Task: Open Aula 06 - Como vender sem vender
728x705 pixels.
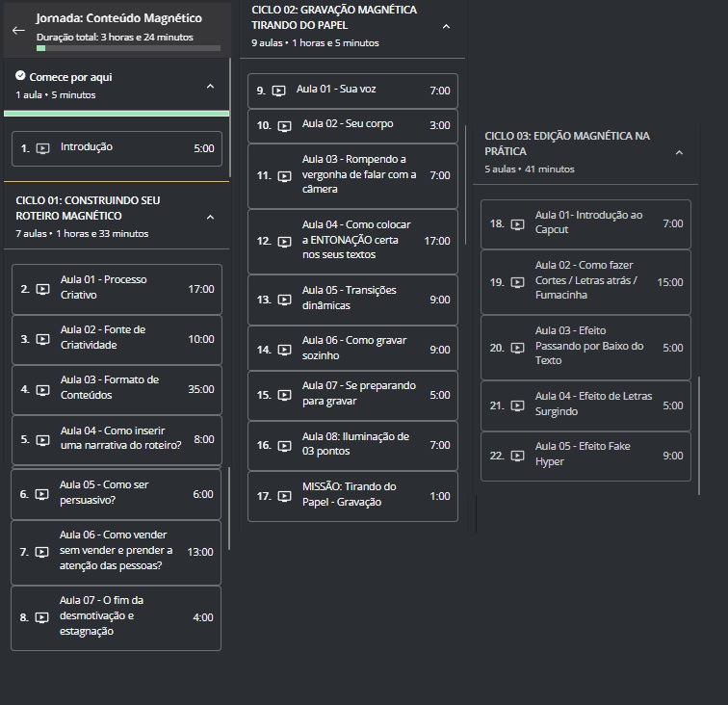Action: [117, 552]
